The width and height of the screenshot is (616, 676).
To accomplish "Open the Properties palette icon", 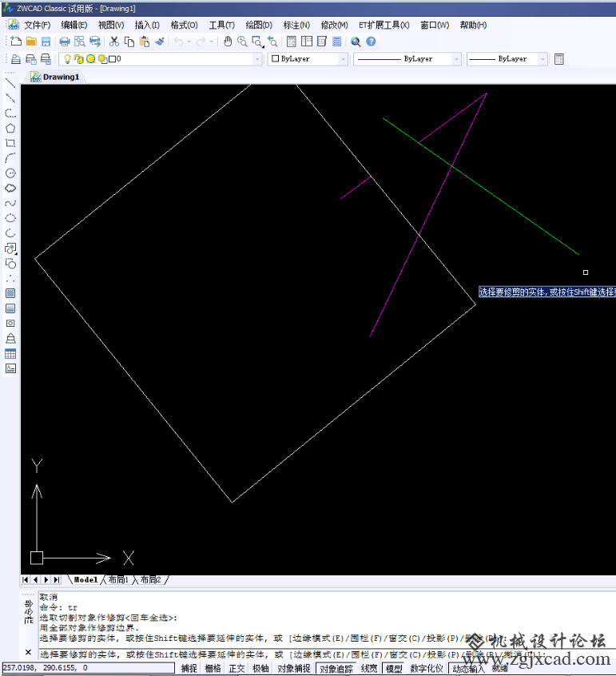I will [x=292, y=42].
